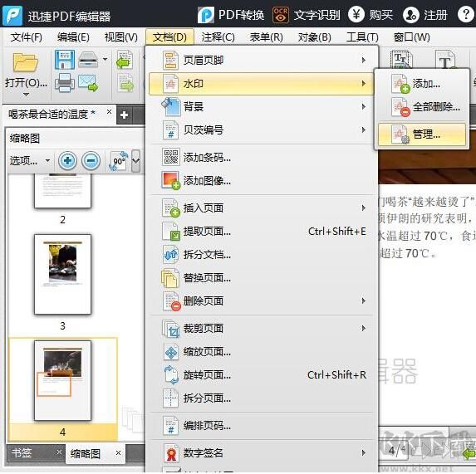The height and width of the screenshot is (474, 476).
Task: Select page 4 thumbnail
Action: click(x=62, y=380)
